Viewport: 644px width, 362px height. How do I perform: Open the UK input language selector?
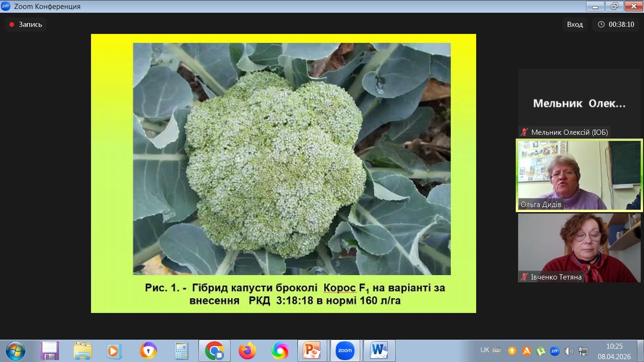pyautogui.click(x=485, y=350)
